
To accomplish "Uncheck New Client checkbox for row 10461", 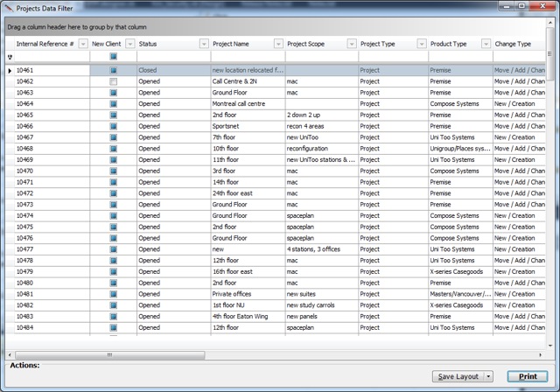I will pyautogui.click(x=113, y=70).
